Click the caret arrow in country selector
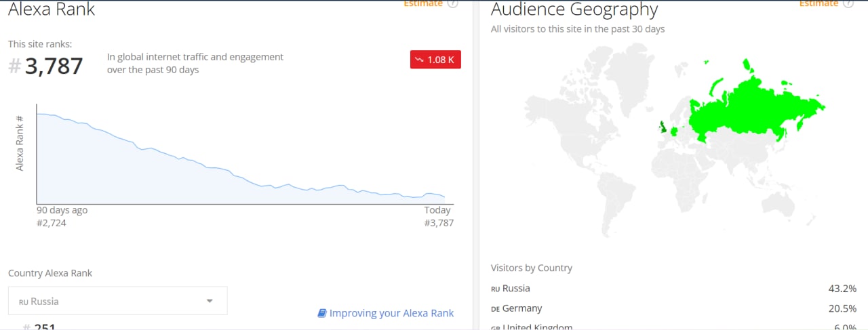 (x=210, y=301)
